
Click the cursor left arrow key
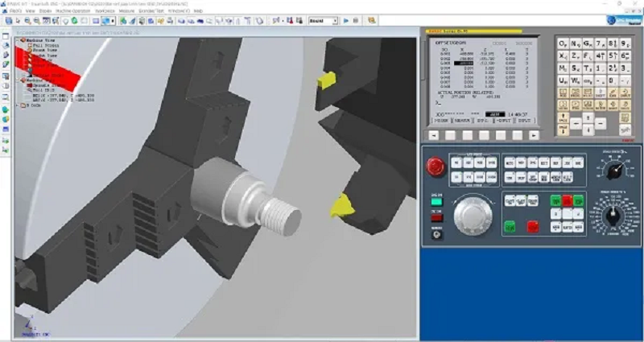point(576,123)
